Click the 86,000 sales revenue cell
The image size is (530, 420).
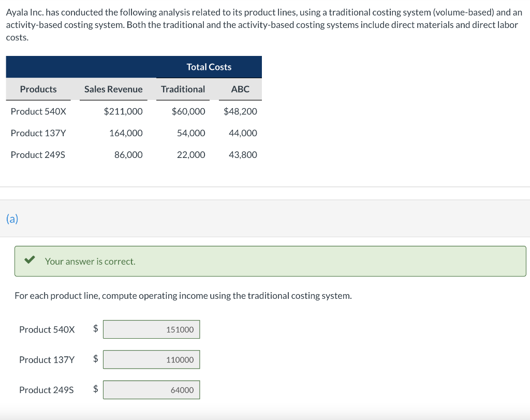click(128, 155)
